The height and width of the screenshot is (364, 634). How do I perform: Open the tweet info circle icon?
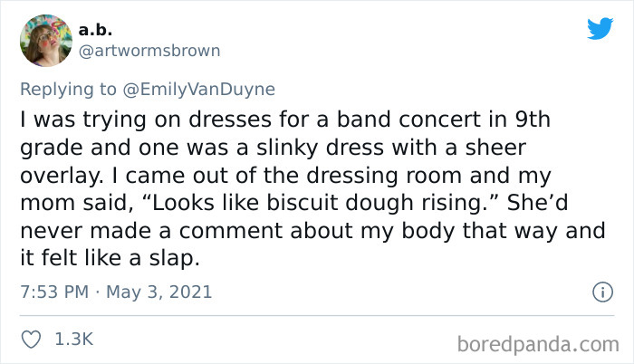[603, 292]
